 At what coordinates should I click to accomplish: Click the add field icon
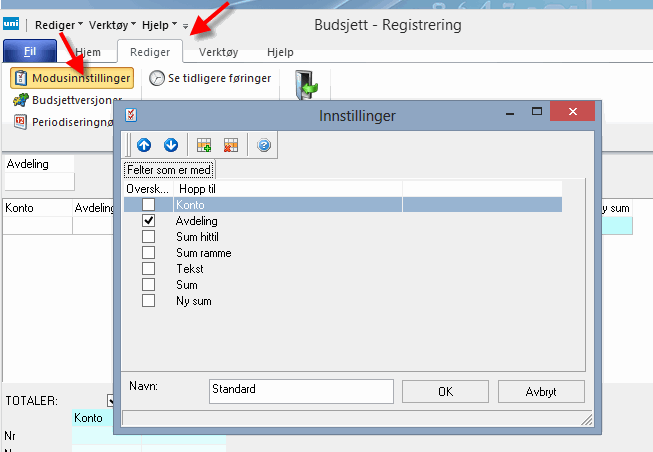(204, 145)
